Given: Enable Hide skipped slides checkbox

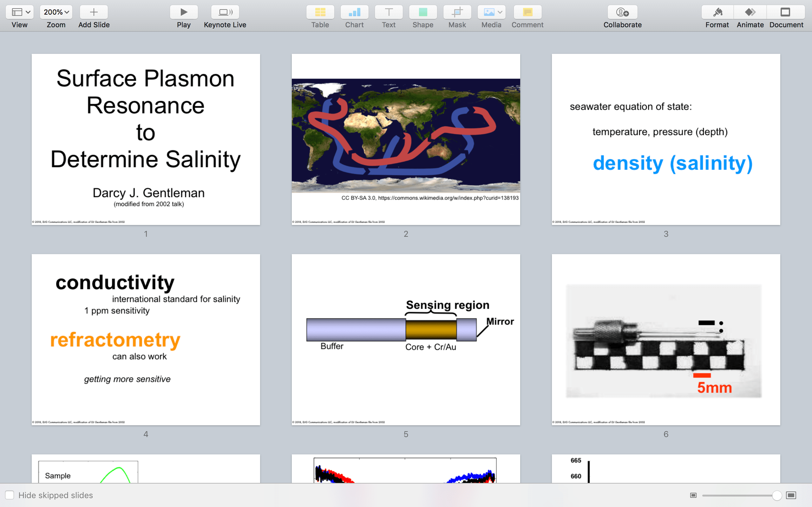Looking at the screenshot, I should tap(10, 495).
